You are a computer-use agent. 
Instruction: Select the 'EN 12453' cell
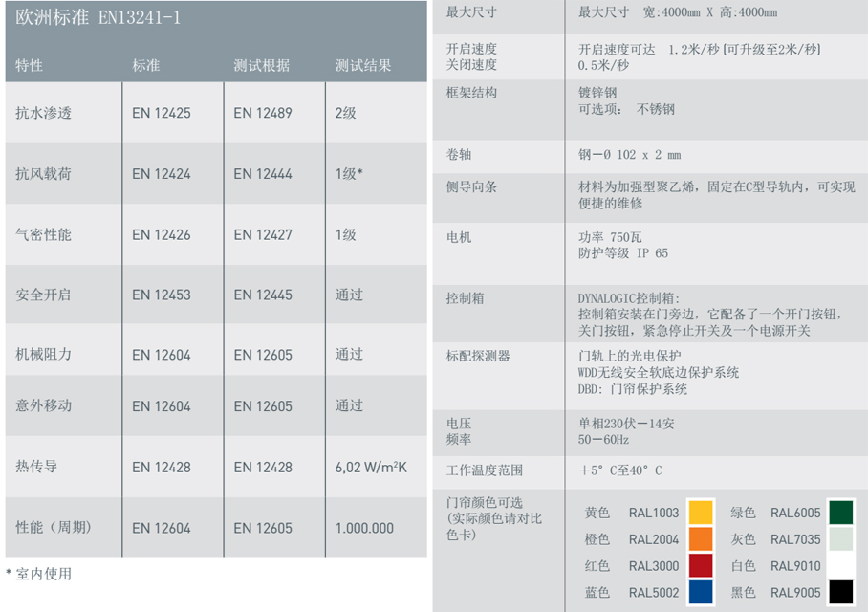click(x=162, y=295)
